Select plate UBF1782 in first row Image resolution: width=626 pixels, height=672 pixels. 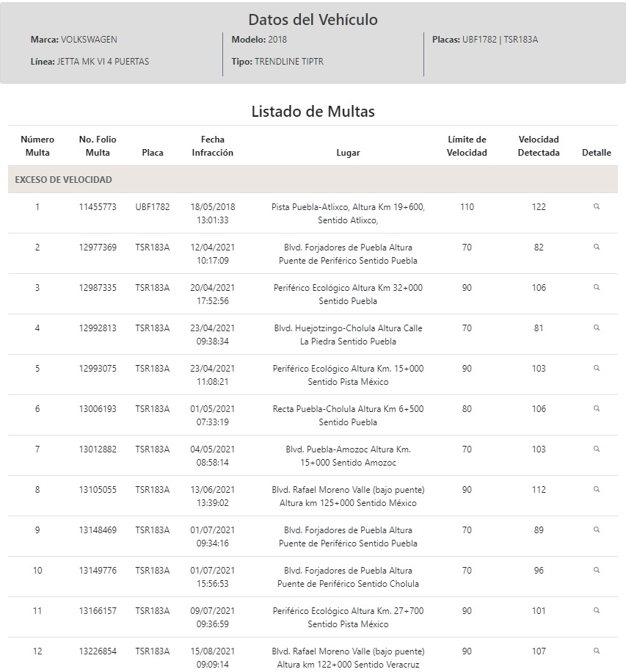153,207
